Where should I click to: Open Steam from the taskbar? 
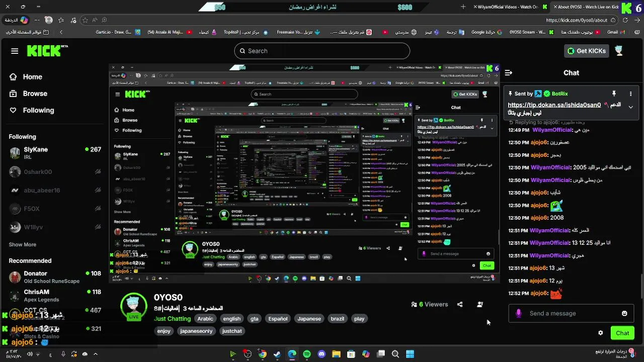coord(277,354)
